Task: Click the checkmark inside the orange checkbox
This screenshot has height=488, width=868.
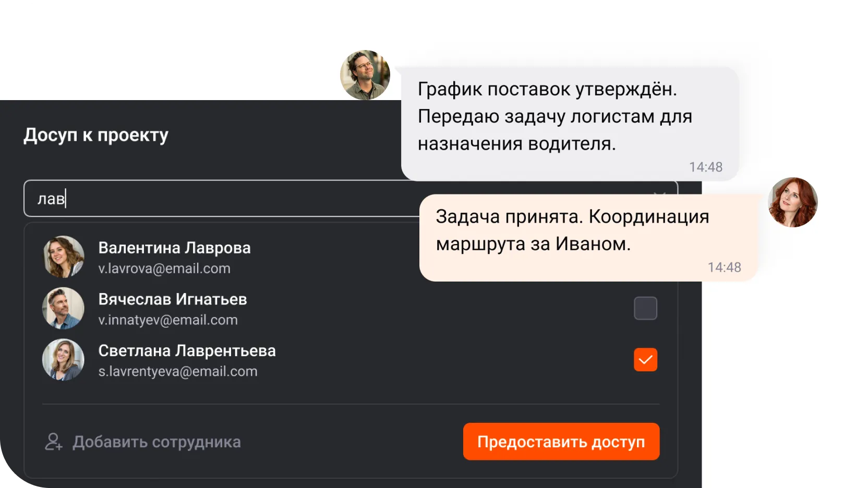Action: click(x=645, y=359)
